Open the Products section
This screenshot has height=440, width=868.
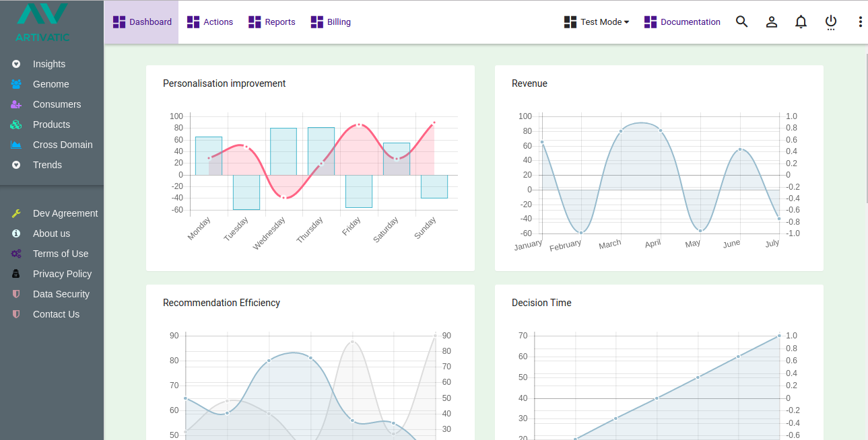click(52, 124)
